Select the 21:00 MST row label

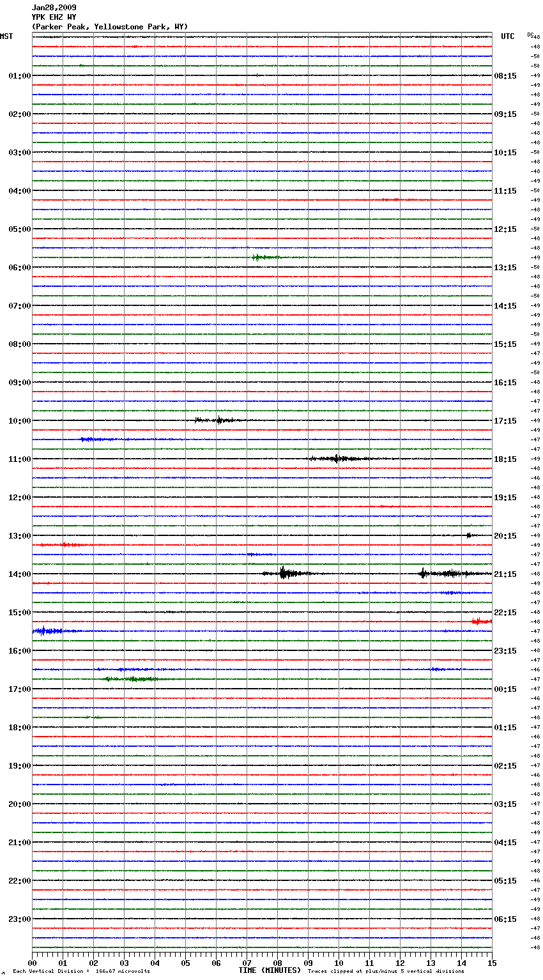(x=20, y=843)
